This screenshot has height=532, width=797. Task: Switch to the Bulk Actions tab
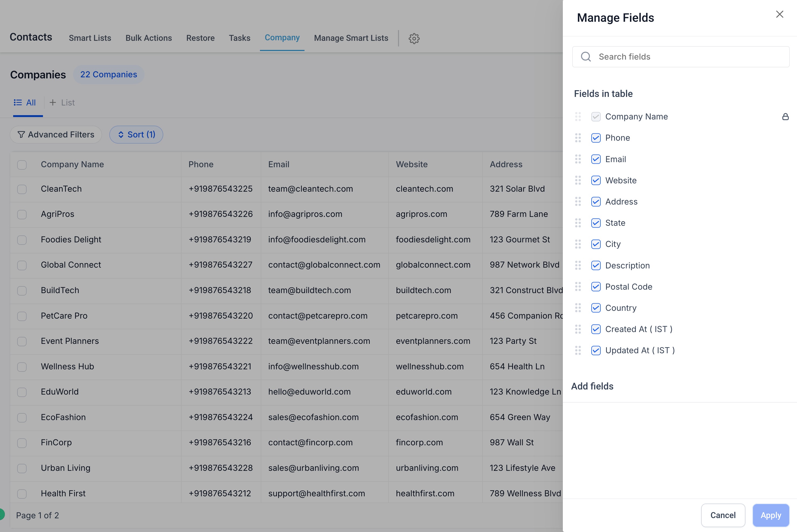click(149, 38)
